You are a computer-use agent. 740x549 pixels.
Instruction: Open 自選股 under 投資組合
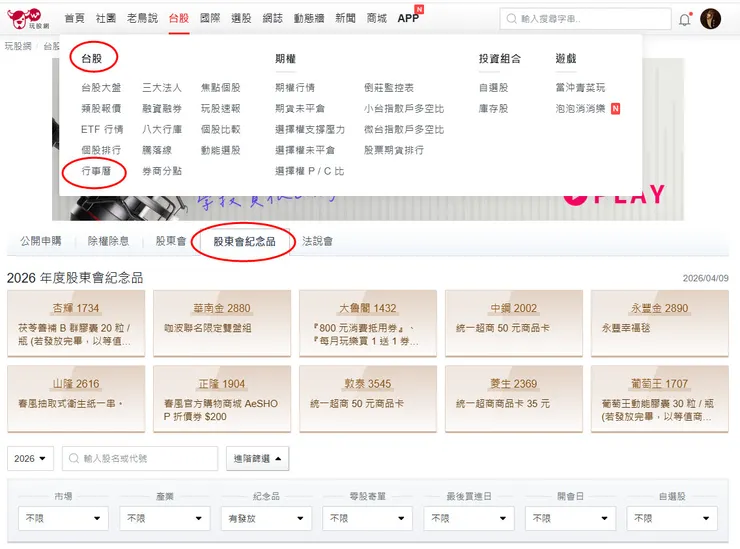[494, 88]
